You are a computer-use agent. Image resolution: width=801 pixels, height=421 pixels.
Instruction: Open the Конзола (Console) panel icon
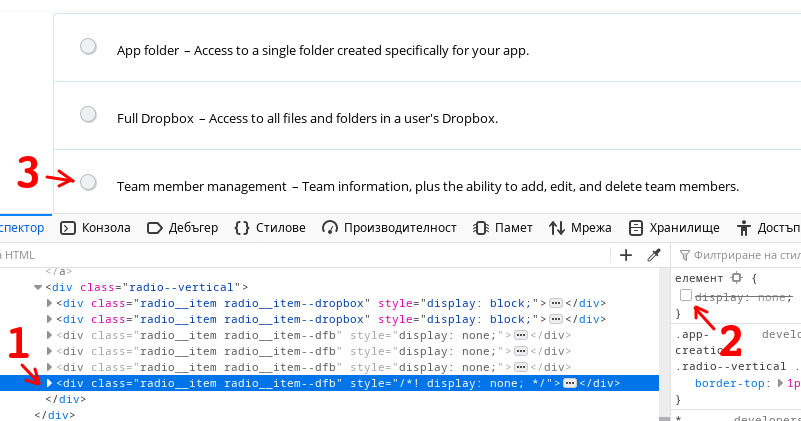(x=68, y=228)
